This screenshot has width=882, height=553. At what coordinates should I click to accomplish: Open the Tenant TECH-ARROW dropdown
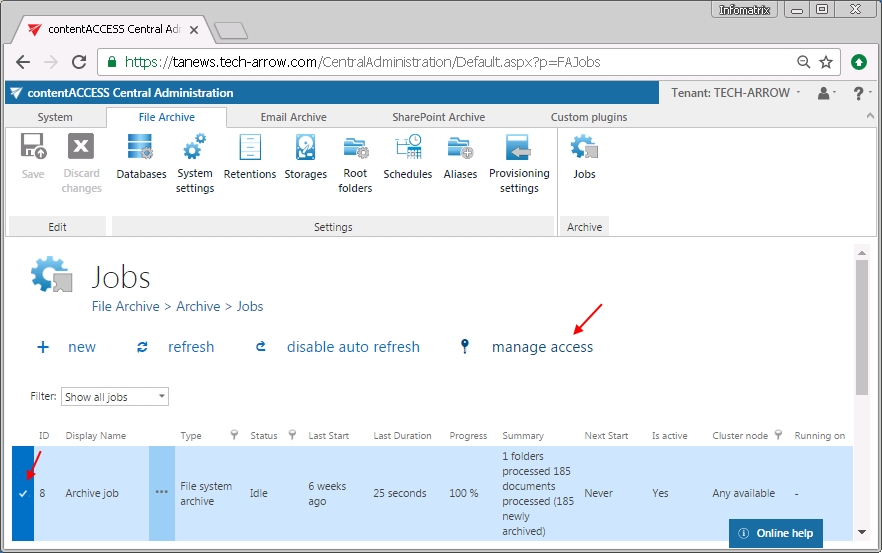(x=737, y=93)
